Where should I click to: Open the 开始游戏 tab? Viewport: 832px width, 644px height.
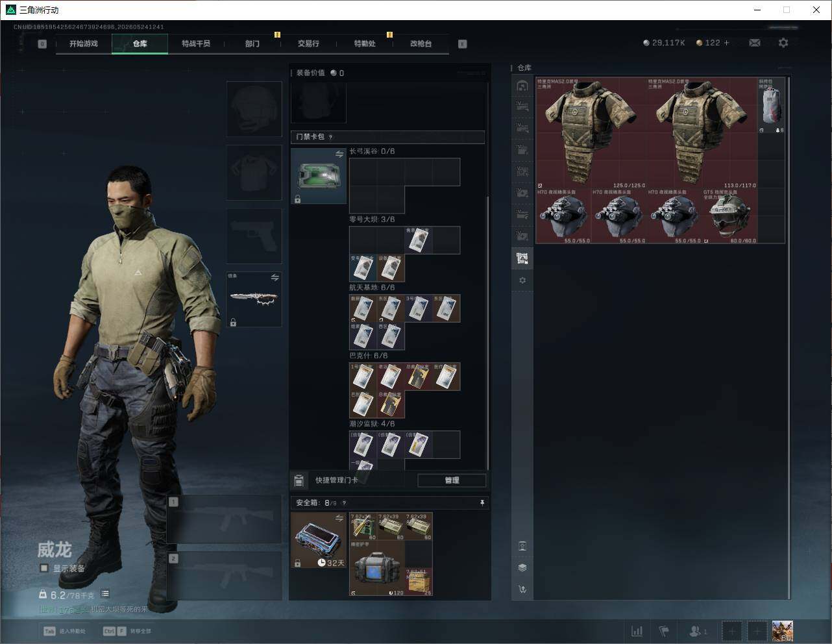click(84, 43)
